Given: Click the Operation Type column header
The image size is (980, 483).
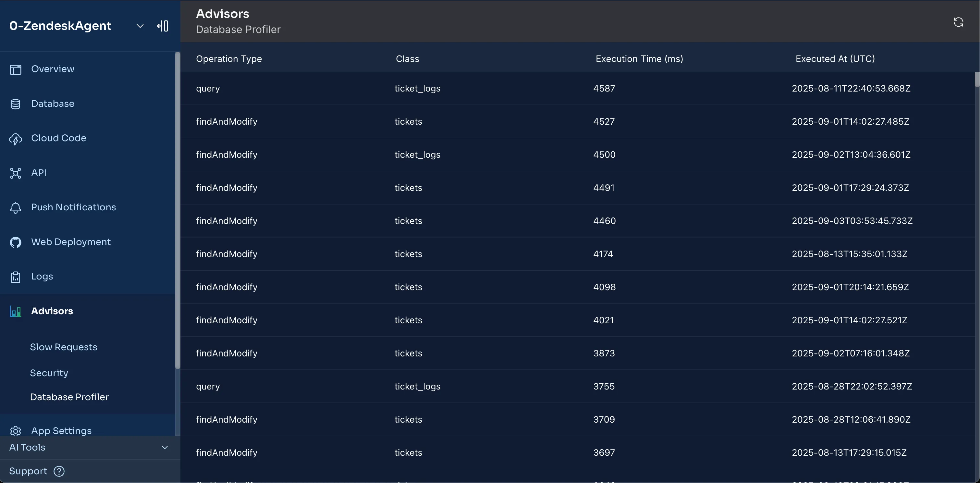Looking at the screenshot, I should tap(229, 59).
